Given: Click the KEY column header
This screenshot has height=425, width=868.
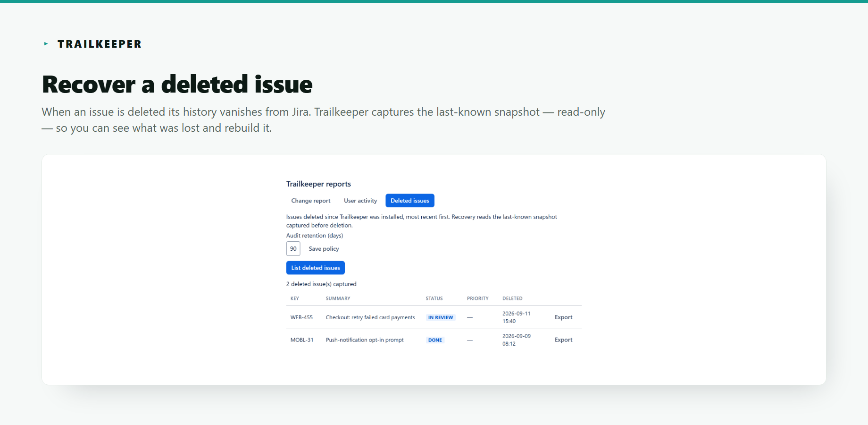Looking at the screenshot, I should point(295,298).
